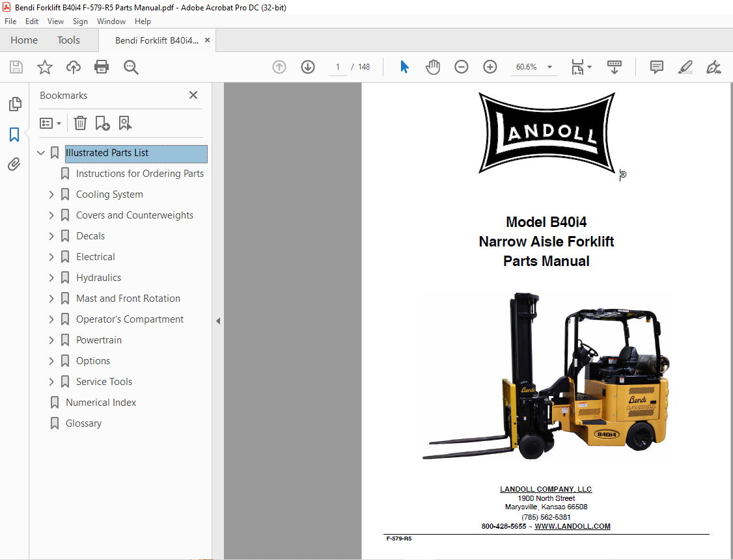Toggle the Bookmarks panel icon

(14, 135)
